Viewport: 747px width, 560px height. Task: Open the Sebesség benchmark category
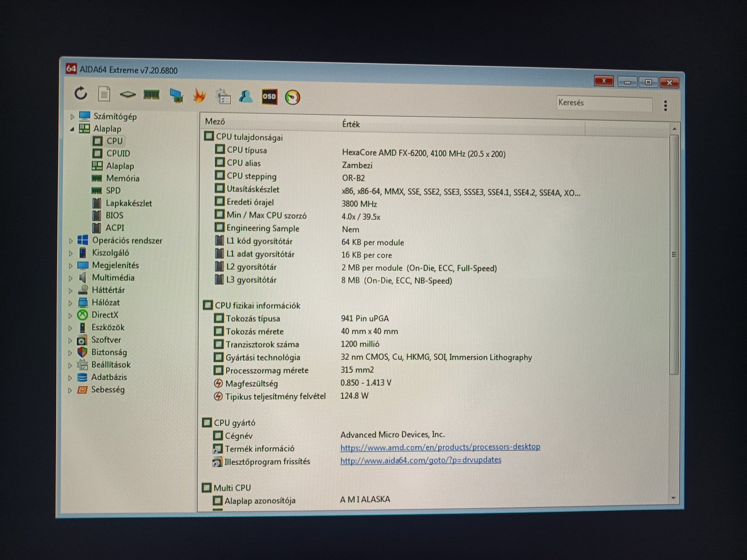(108, 389)
